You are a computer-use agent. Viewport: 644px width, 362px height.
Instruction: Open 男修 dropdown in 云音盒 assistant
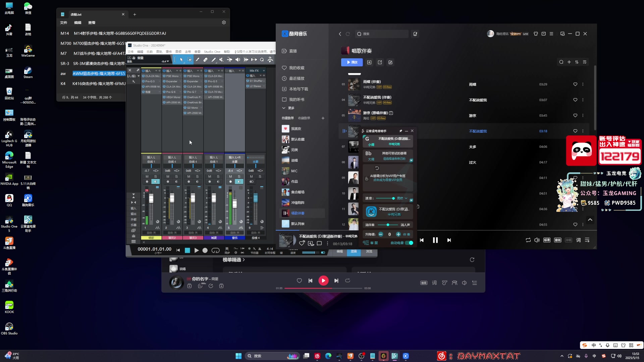point(402,198)
